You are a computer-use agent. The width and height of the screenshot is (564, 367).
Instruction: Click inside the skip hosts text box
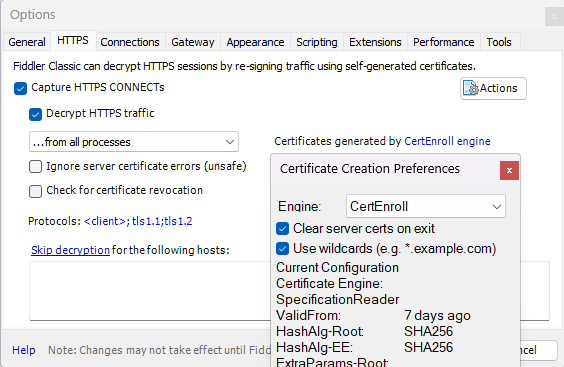pyautogui.click(x=150, y=291)
